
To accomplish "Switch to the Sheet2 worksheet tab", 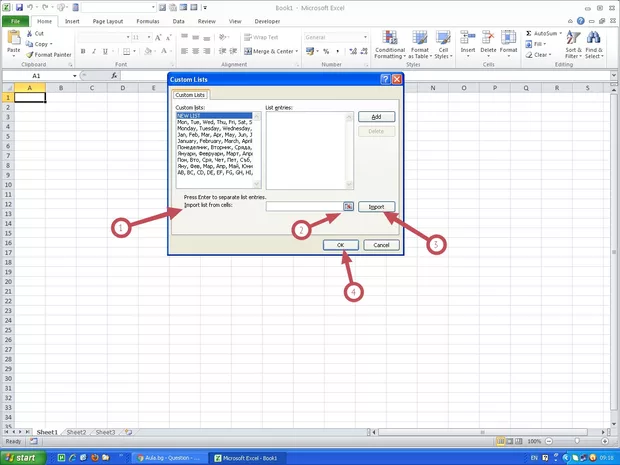I will 76,432.
